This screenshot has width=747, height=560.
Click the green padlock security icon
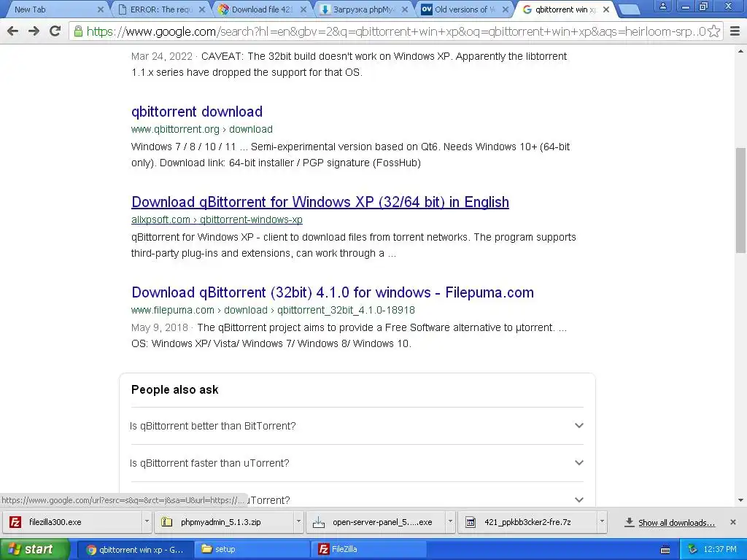tap(78, 31)
